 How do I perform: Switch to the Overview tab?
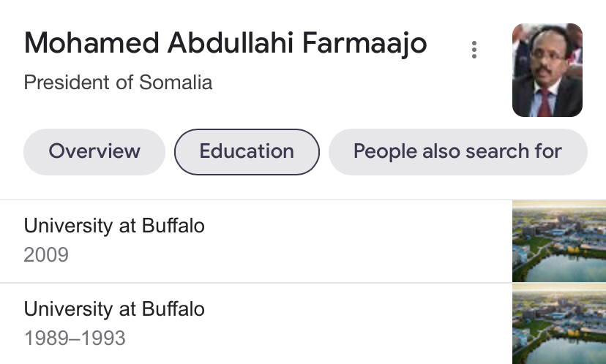pyautogui.click(x=94, y=152)
